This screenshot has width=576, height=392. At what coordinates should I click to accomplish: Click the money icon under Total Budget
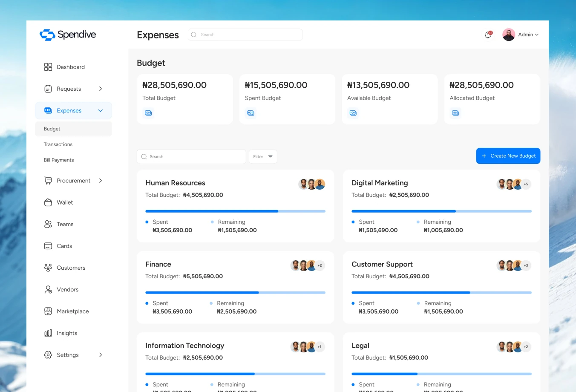pyautogui.click(x=148, y=113)
